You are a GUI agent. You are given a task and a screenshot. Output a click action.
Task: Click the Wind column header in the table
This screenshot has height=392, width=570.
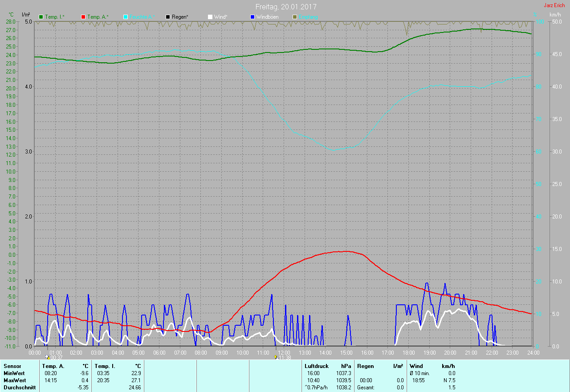click(x=416, y=366)
